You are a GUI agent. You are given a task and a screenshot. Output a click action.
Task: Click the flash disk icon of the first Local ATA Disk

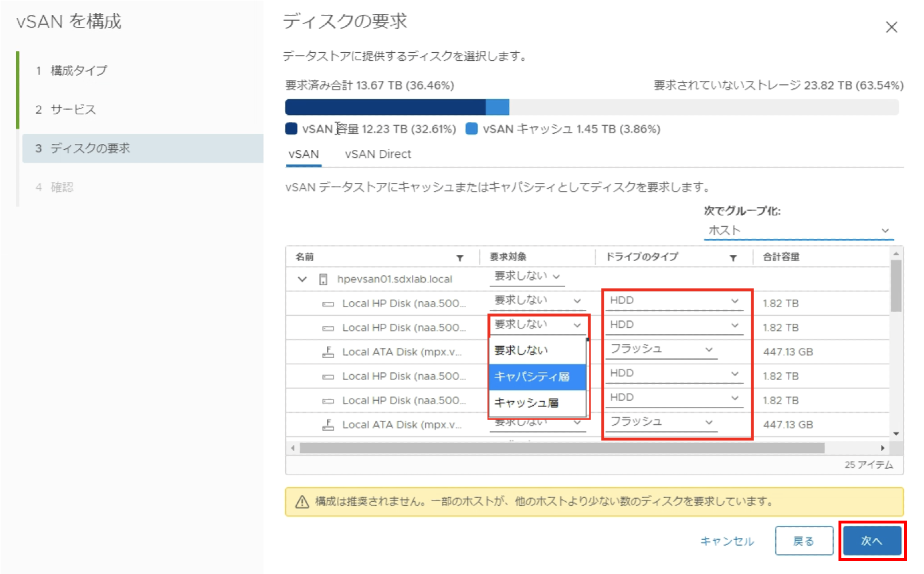pyautogui.click(x=328, y=352)
